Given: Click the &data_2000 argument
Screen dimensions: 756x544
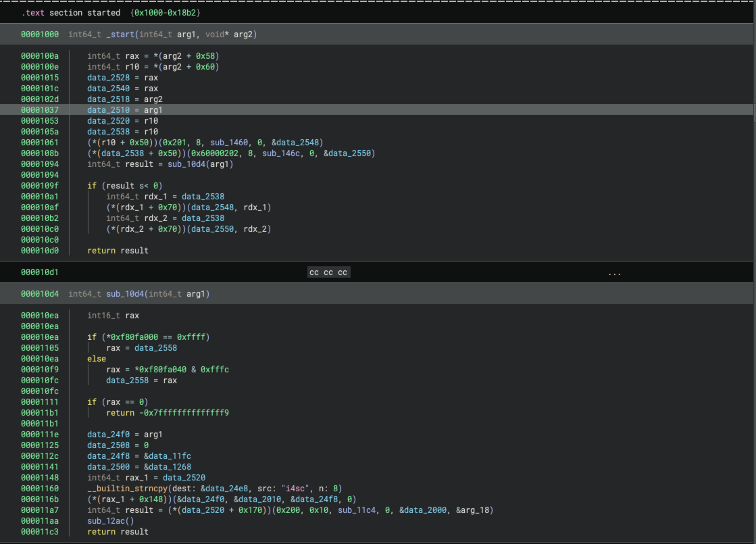Looking at the screenshot, I should (423, 510).
